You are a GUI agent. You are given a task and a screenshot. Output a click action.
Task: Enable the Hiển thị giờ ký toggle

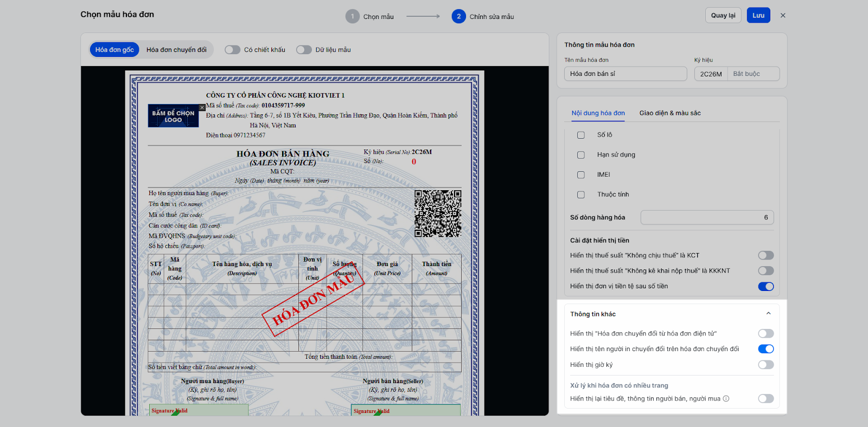766,365
